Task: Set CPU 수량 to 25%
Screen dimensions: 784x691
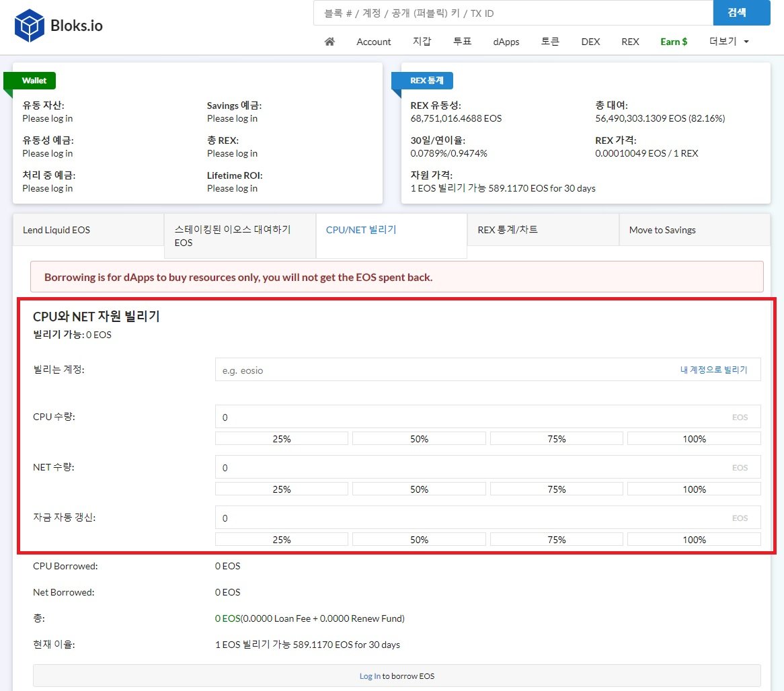Action: pyautogui.click(x=282, y=439)
